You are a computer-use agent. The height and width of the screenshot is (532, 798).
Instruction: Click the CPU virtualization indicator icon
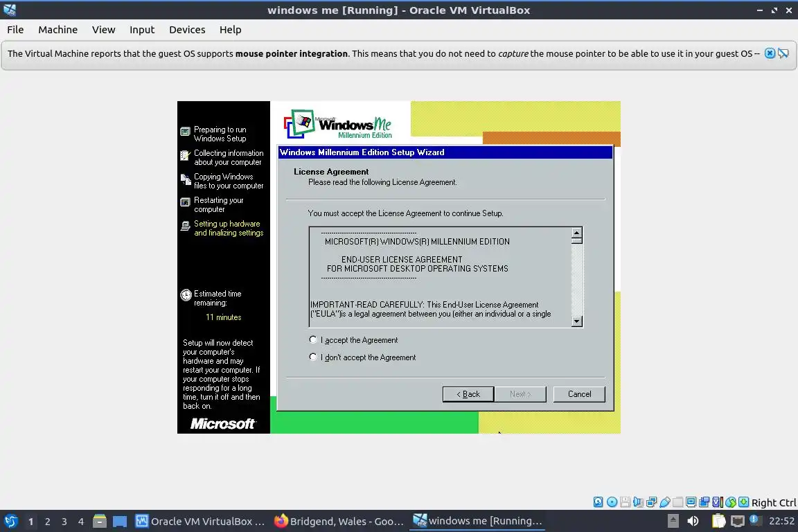(x=718, y=502)
